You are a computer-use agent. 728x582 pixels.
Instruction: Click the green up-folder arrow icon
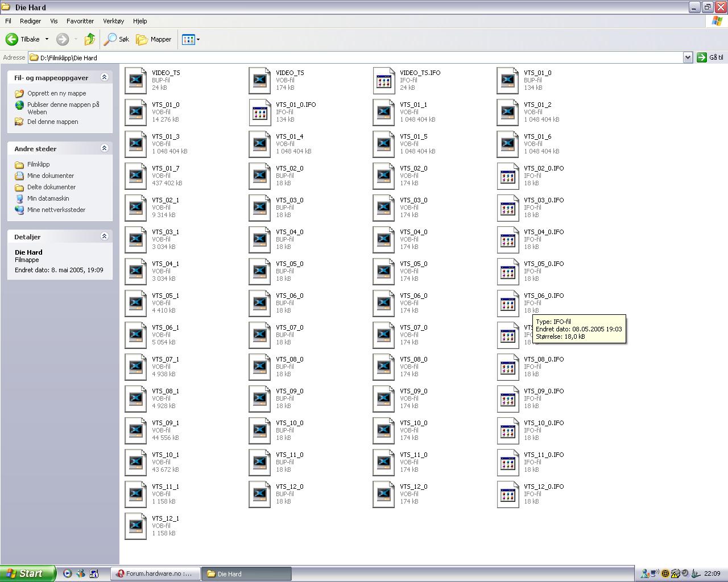89,39
